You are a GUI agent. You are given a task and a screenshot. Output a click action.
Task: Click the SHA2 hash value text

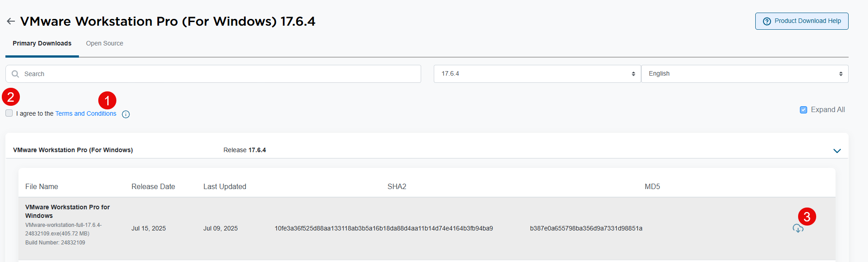[x=384, y=229]
